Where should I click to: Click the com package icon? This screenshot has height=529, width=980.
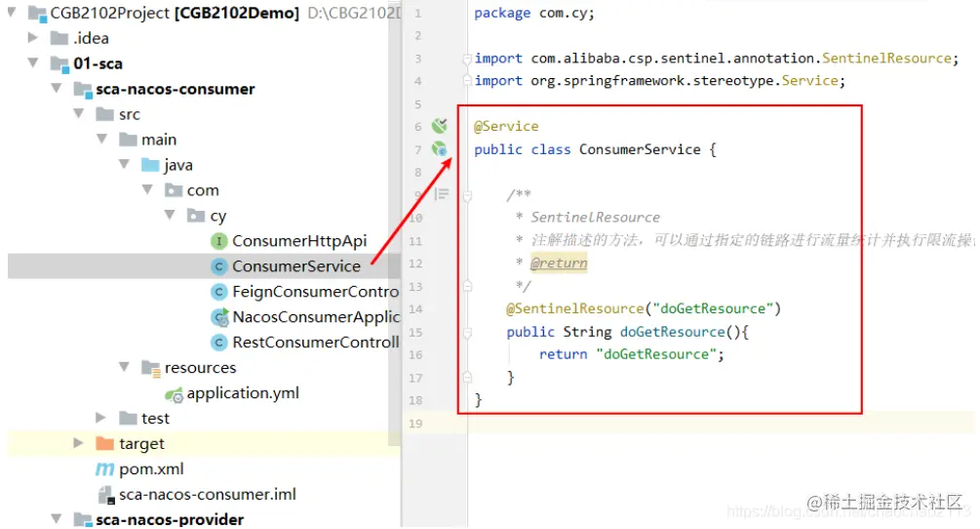coord(174,189)
